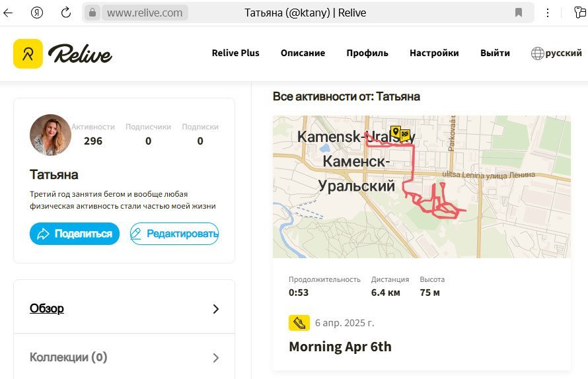
Task: Click the yellow running shoe activity icon
Action: (x=299, y=323)
